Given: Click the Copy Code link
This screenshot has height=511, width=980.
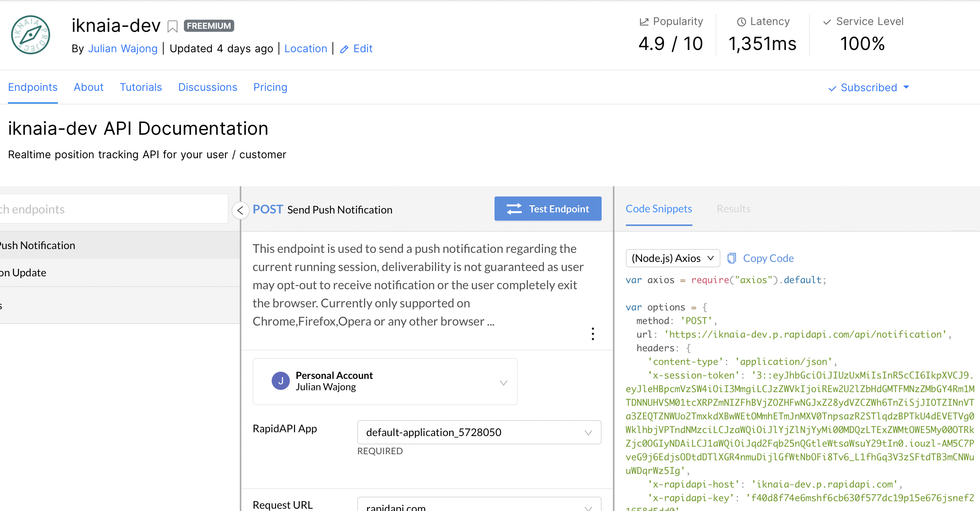Looking at the screenshot, I should (x=768, y=259).
